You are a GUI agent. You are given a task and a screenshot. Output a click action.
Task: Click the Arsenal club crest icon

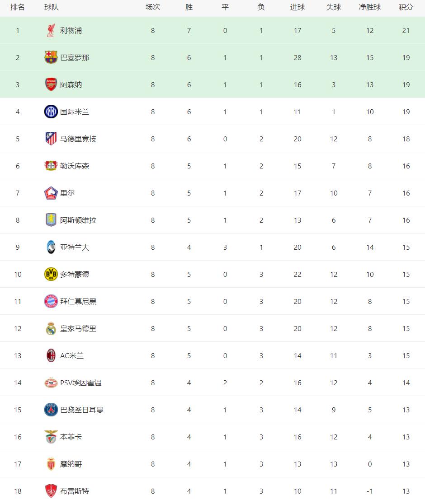coord(51,85)
